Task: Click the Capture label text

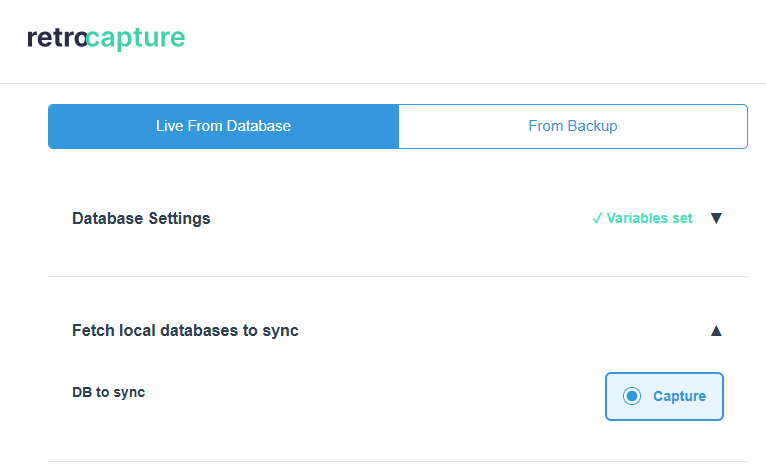Action: click(679, 396)
